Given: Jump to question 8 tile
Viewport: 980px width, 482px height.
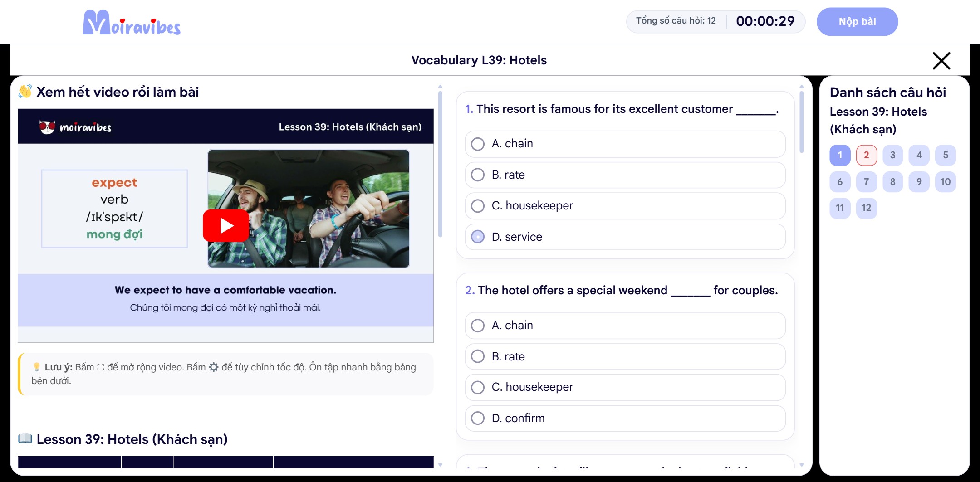Looking at the screenshot, I should coord(892,181).
